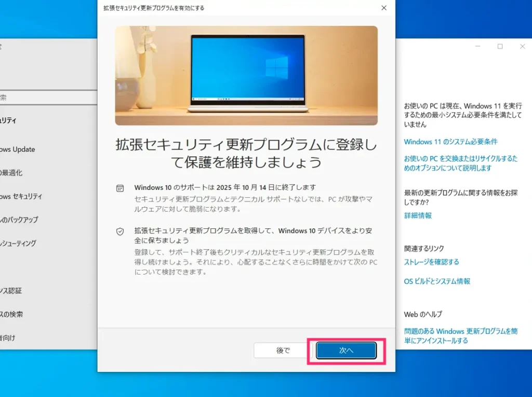Open Windows 11 のシステム必要条件 link

coord(450,142)
